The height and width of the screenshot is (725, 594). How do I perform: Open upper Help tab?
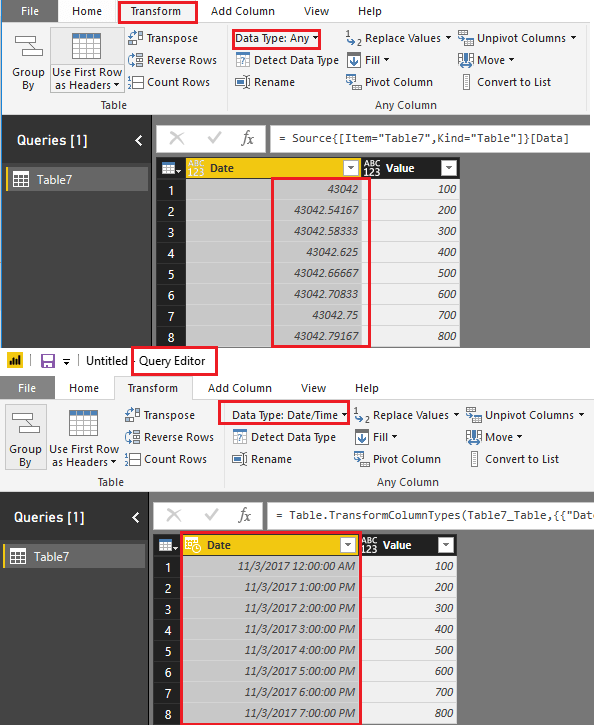[370, 11]
